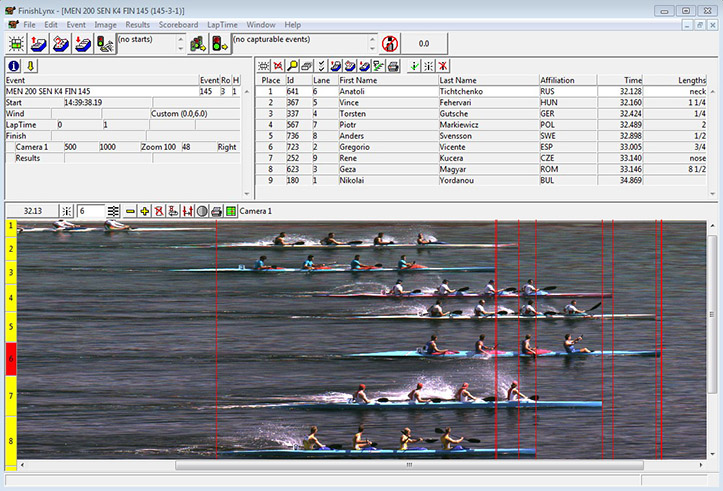
Task: Select lane 2 yellow marker in lane strip
Action: 11,249
